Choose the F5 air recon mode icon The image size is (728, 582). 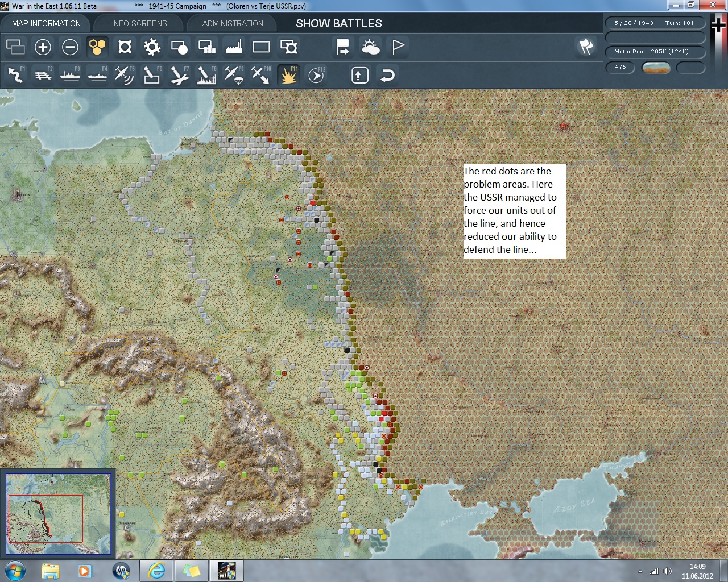[x=124, y=75]
